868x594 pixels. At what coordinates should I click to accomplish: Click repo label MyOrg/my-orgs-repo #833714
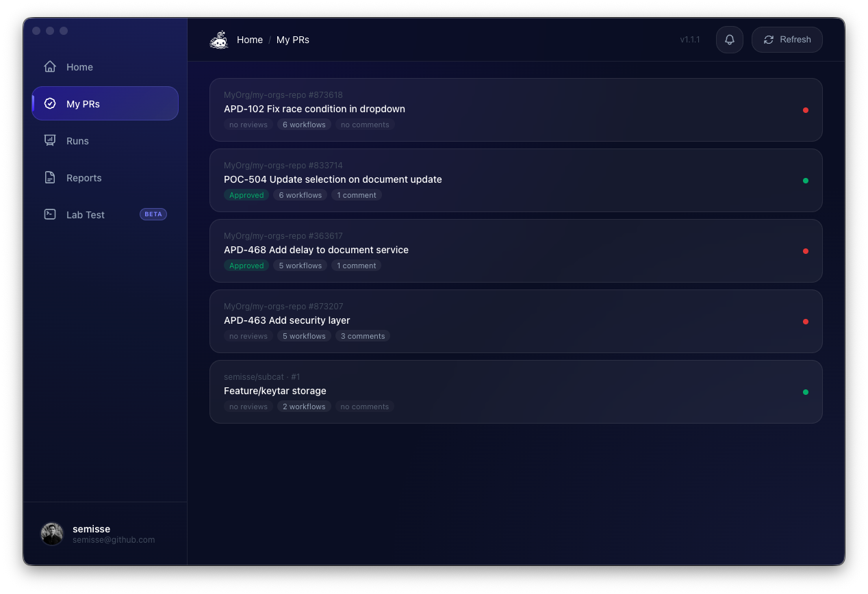pos(283,166)
